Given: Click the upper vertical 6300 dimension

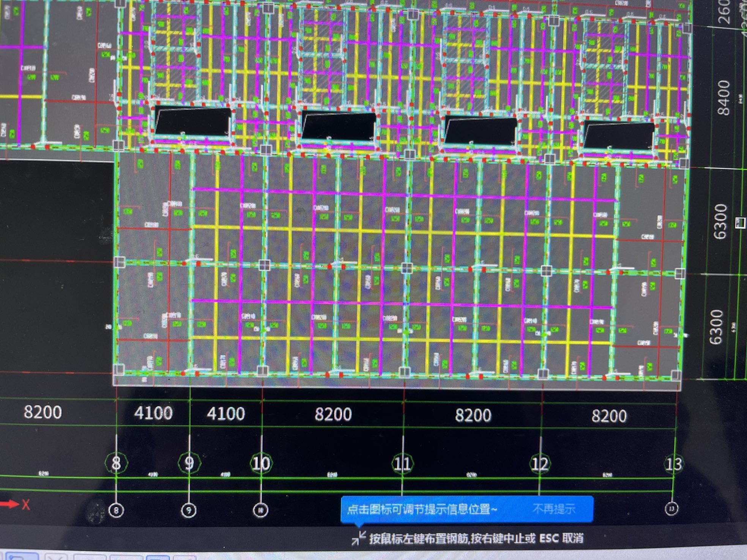Looking at the screenshot, I should (721, 222).
